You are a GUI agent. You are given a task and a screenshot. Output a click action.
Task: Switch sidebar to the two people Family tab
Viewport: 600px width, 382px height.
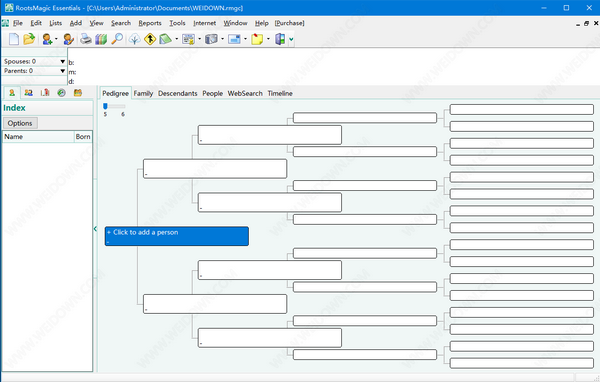pos(28,93)
